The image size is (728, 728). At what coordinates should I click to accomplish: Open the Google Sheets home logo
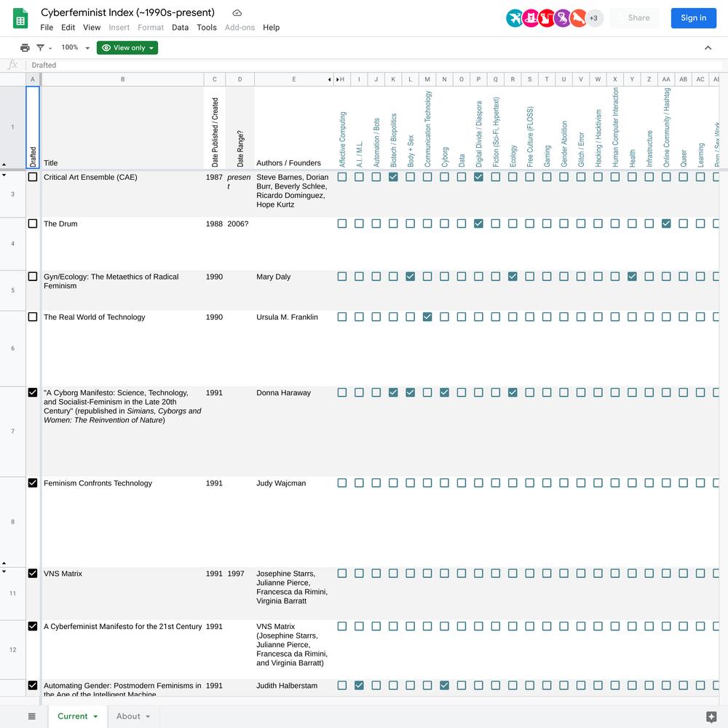pyautogui.click(x=20, y=19)
